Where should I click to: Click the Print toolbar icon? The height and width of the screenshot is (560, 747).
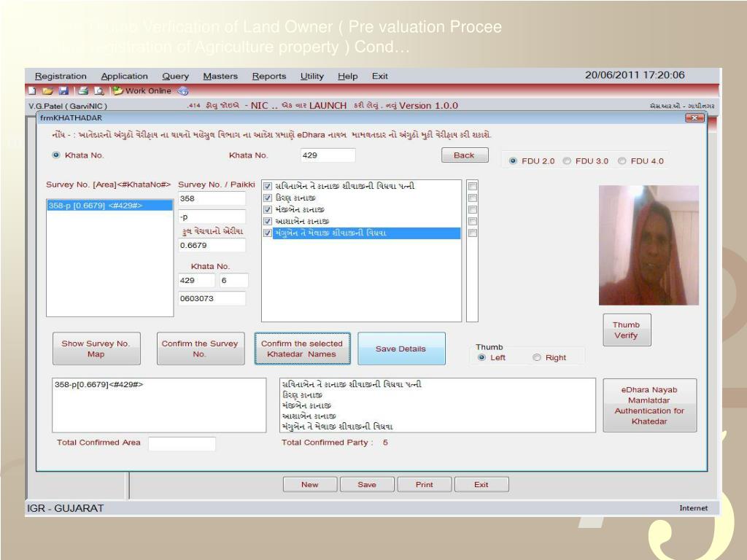pos(83,90)
